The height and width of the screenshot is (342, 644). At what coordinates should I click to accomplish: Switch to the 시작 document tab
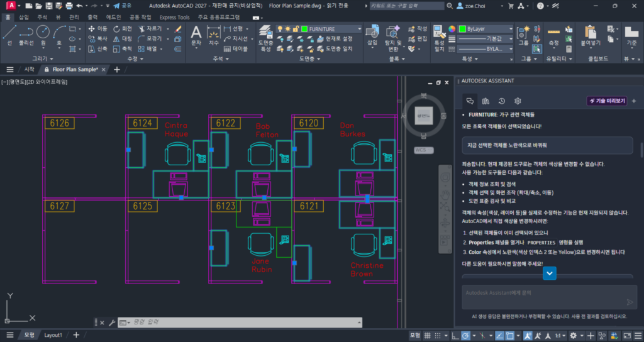pyautogui.click(x=29, y=69)
